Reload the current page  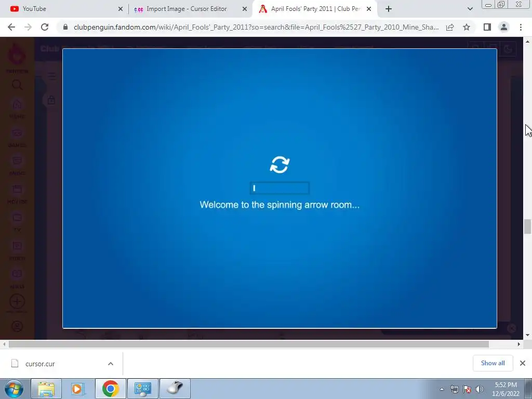tap(45, 27)
